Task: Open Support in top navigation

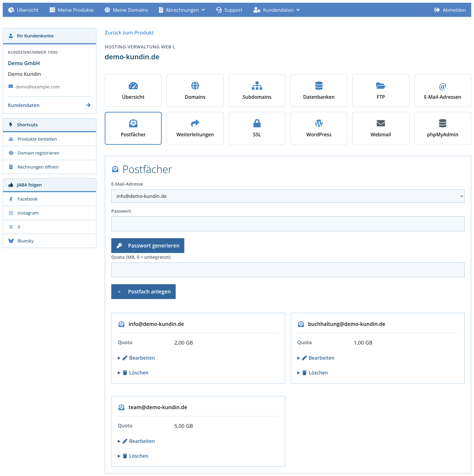Action: click(x=229, y=10)
